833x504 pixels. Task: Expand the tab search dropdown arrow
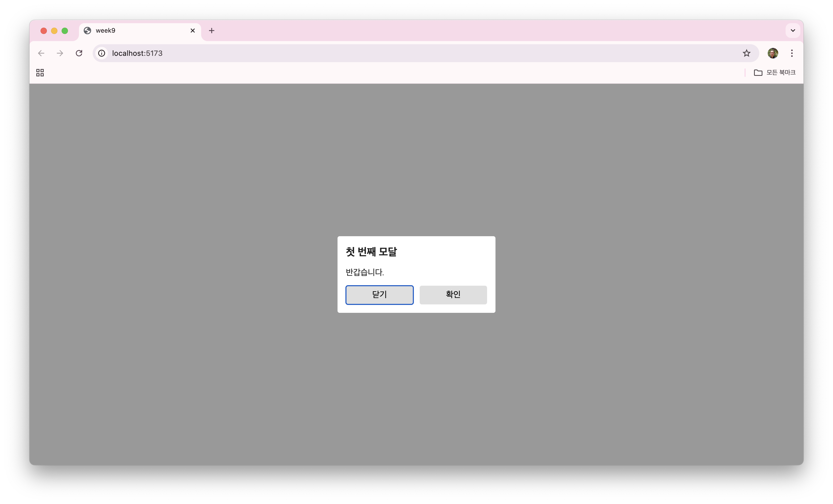[793, 31]
